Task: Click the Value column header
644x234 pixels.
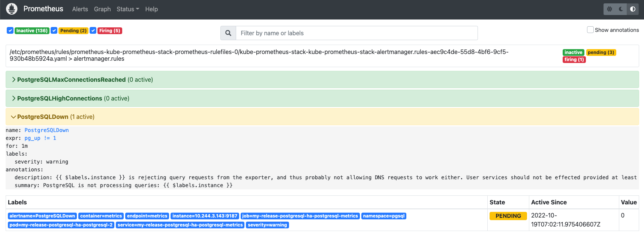Action: pos(629,202)
